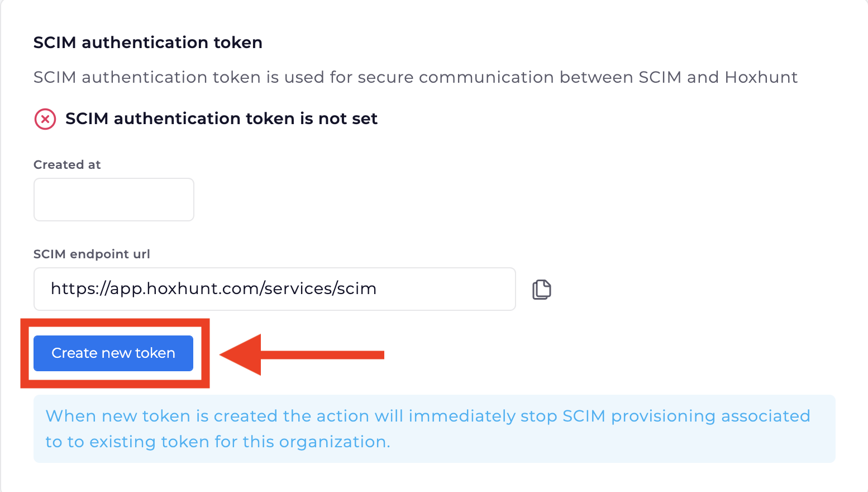Click the description text under the heading

click(x=415, y=77)
